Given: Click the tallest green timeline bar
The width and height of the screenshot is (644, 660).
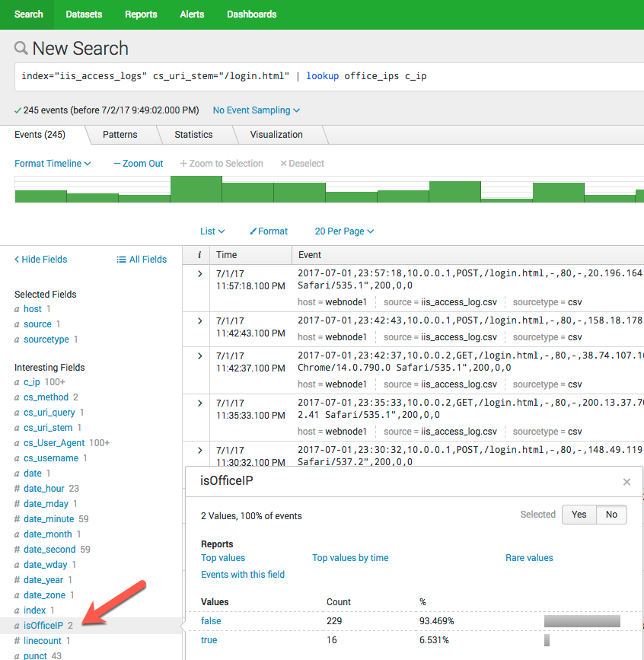Looking at the screenshot, I should (x=196, y=190).
